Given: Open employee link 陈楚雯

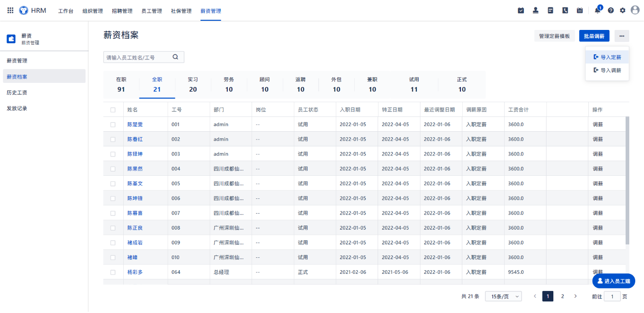Looking at the screenshot, I should (135, 125).
